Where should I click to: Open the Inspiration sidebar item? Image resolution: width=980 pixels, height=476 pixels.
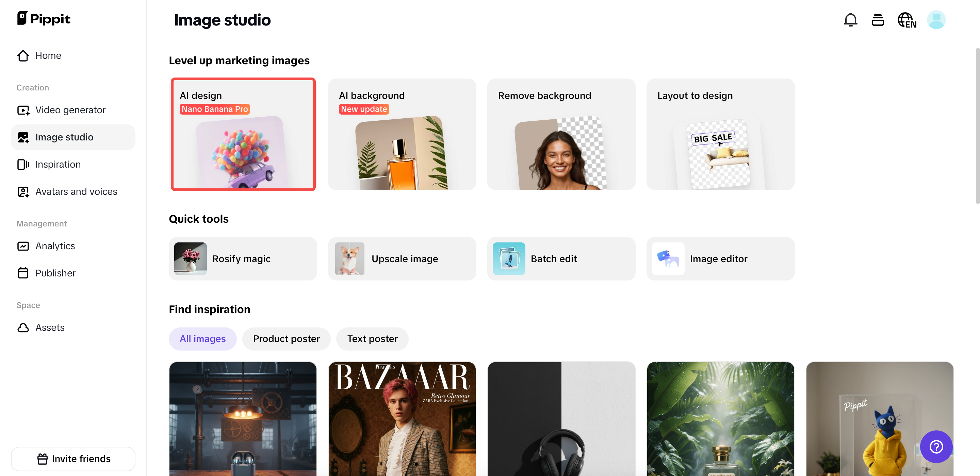(58, 164)
